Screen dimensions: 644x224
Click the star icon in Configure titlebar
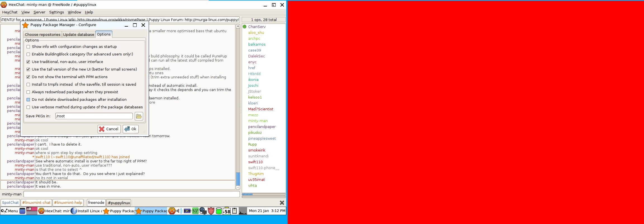25,25
